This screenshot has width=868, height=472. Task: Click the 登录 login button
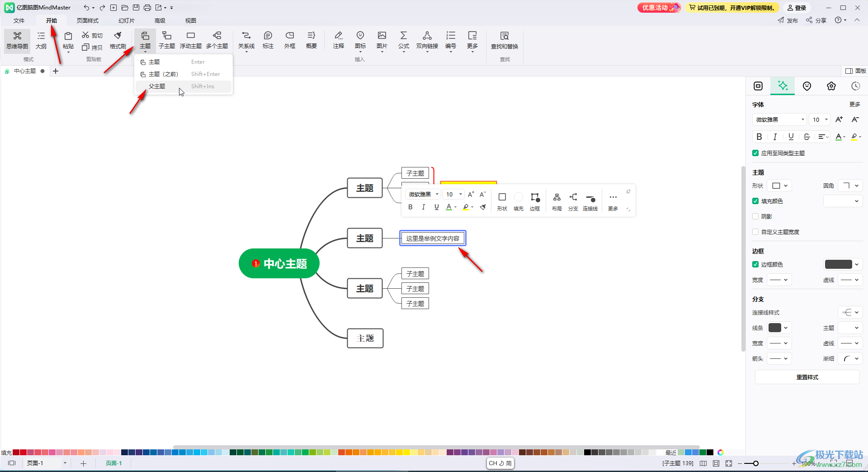tap(797, 8)
